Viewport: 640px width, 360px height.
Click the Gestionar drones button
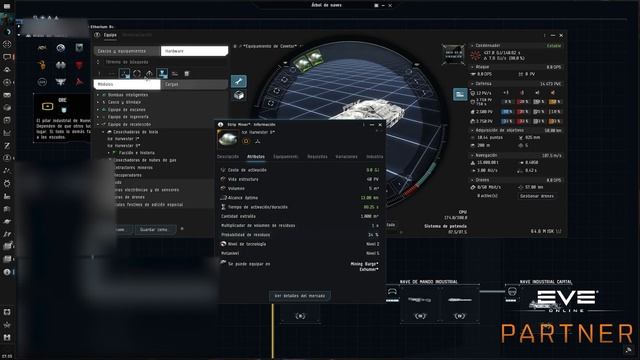(536, 196)
